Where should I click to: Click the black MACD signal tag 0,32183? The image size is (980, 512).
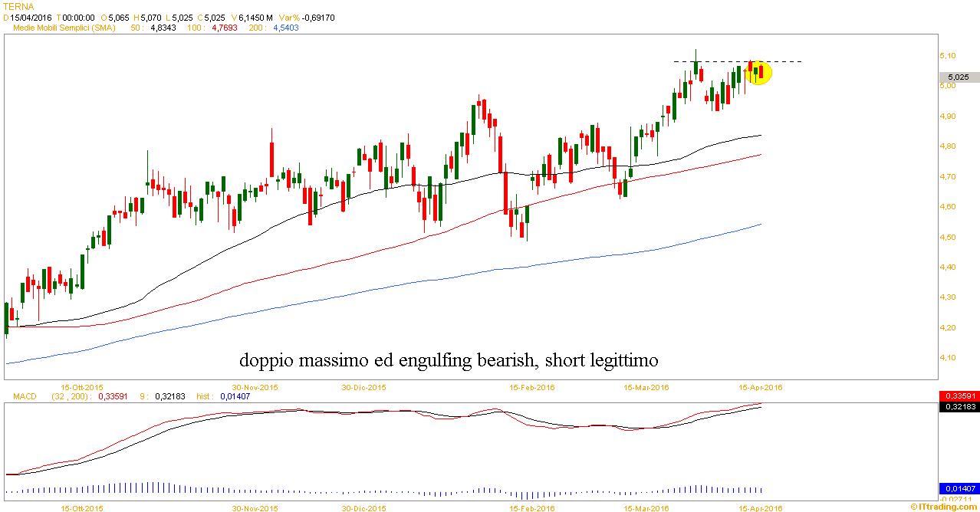(959, 407)
